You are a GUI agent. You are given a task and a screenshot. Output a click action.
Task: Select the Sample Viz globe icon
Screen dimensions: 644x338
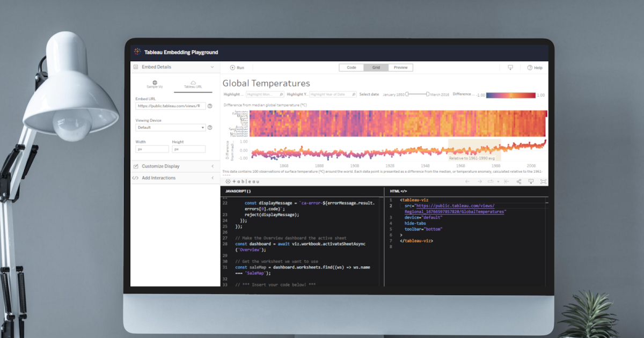click(x=155, y=83)
